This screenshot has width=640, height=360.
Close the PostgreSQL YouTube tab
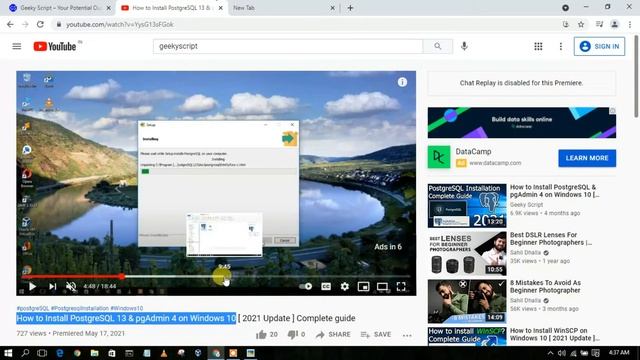point(220,8)
